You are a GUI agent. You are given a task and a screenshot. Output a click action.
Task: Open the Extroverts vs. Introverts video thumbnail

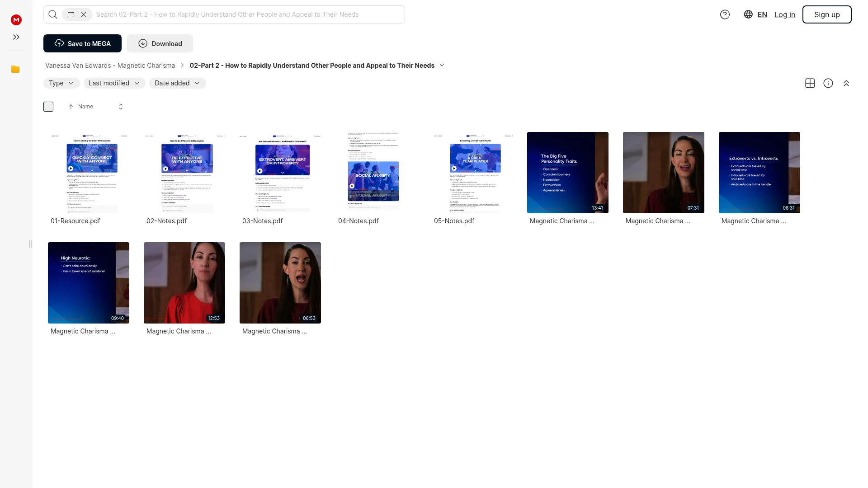pyautogui.click(x=759, y=173)
